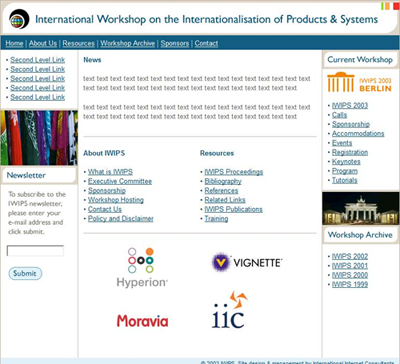Viewport: 400px width, 364px height.
Task: Open the Hyperion sponsor logo
Action: coord(142,268)
